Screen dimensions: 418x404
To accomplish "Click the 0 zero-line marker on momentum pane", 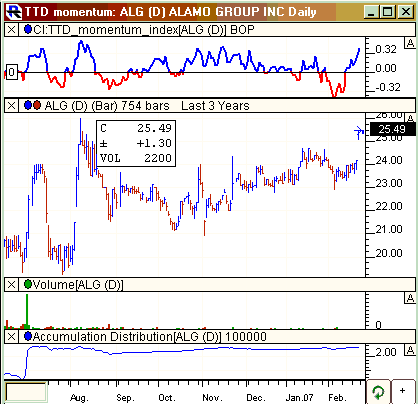I will [x=11, y=72].
